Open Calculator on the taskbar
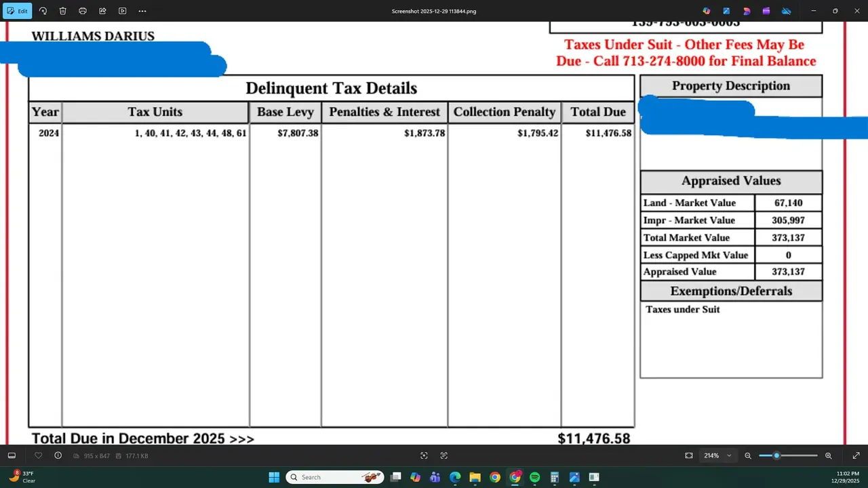Screen dimensions: 868x488 pos(555,477)
